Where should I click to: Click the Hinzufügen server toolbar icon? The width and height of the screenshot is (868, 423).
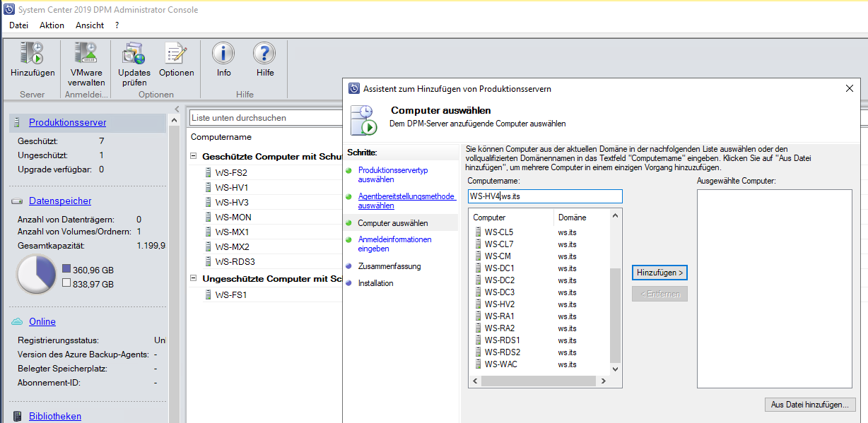[32, 54]
